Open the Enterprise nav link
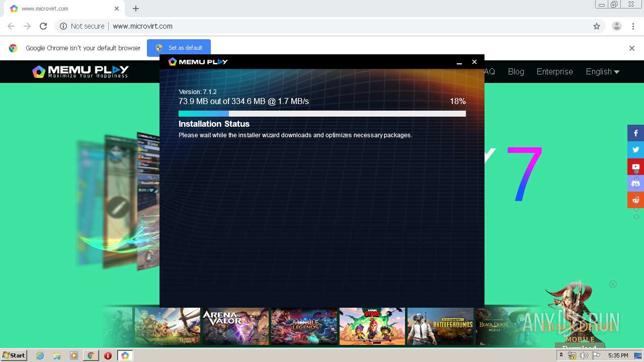 [x=554, y=71]
